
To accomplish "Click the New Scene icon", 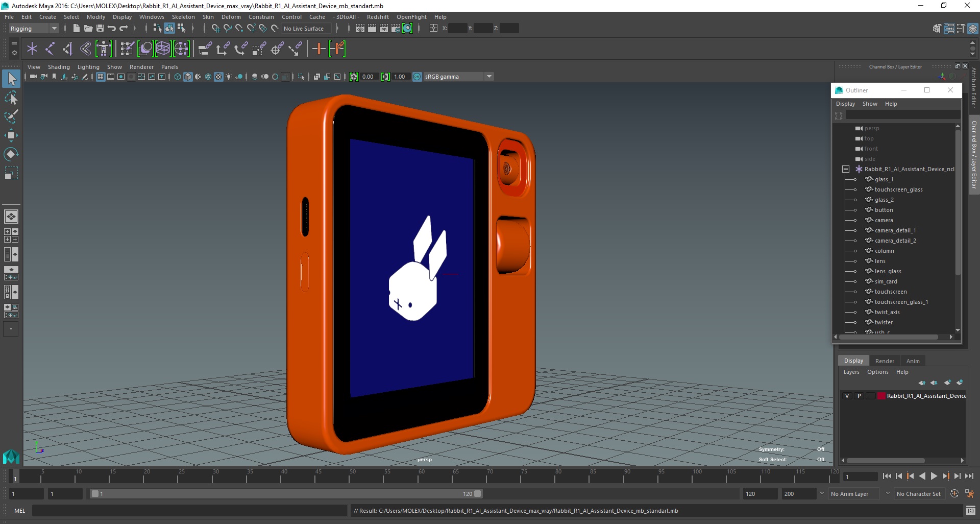I will pos(76,29).
